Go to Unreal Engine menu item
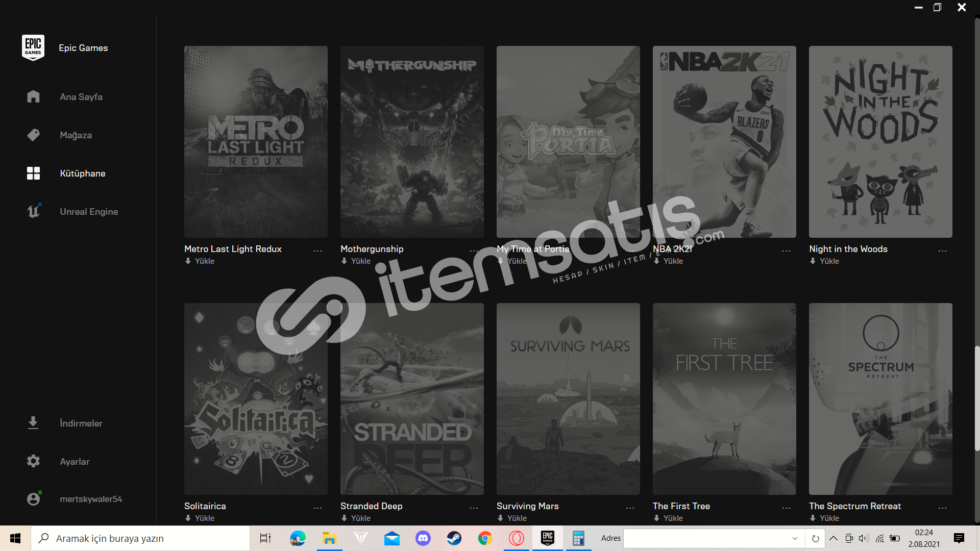Screen dimensions: 980x551 pos(89,212)
